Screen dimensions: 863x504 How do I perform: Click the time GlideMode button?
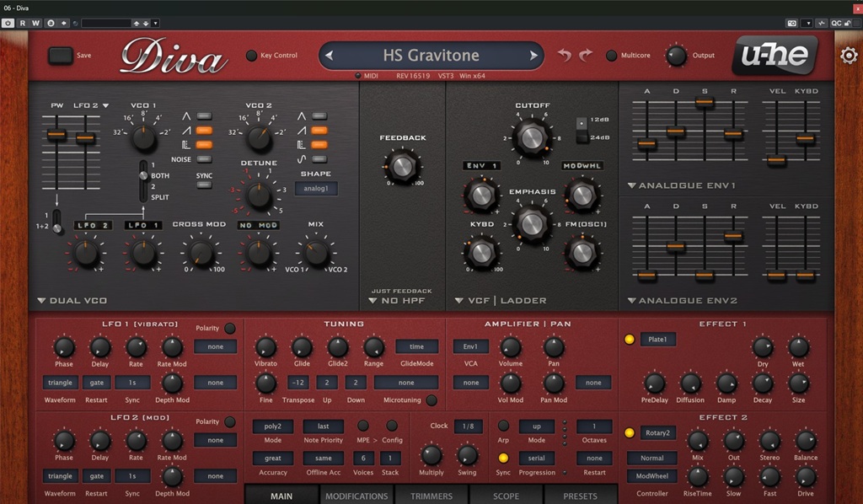click(416, 346)
